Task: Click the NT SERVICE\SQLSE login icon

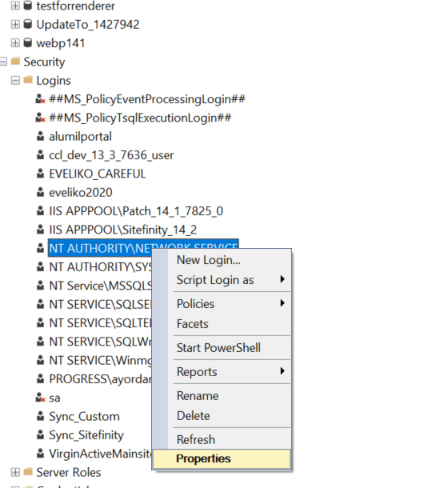Action: click(x=40, y=304)
